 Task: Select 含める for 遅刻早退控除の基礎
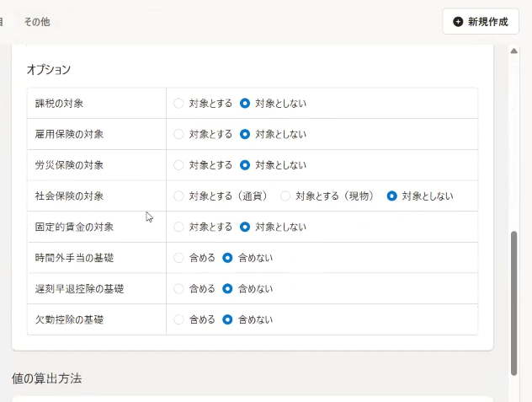(178, 289)
